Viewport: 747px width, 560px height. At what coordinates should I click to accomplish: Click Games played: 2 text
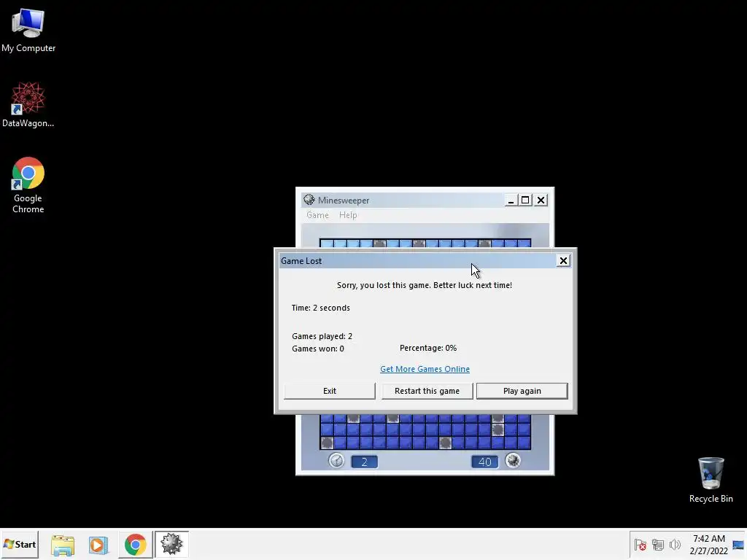click(322, 336)
